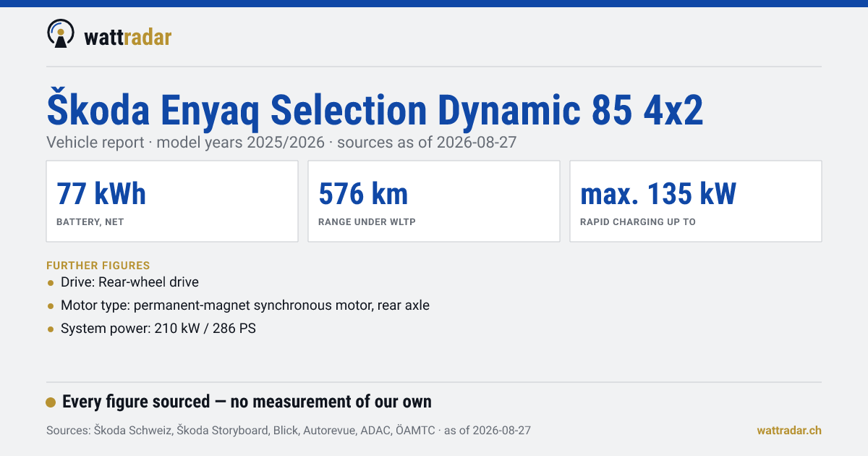
Task: Click the FURTHER FIGURES heading
Action: (x=98, y=266)
